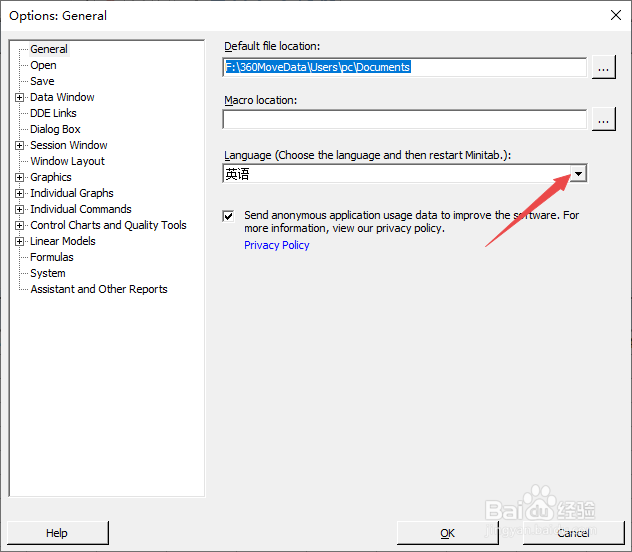Select DDE Links category
Image resolution: width=632 pixels, height=552 pixels.
click(x=53, y=113)
